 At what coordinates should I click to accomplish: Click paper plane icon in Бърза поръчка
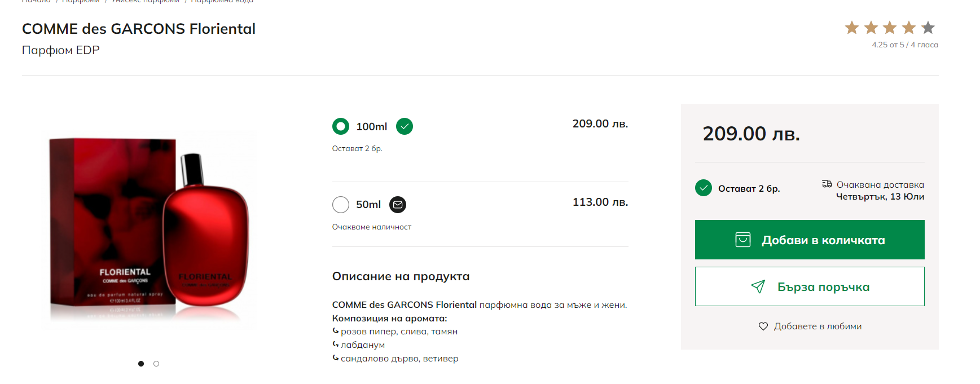pos(758,286)
